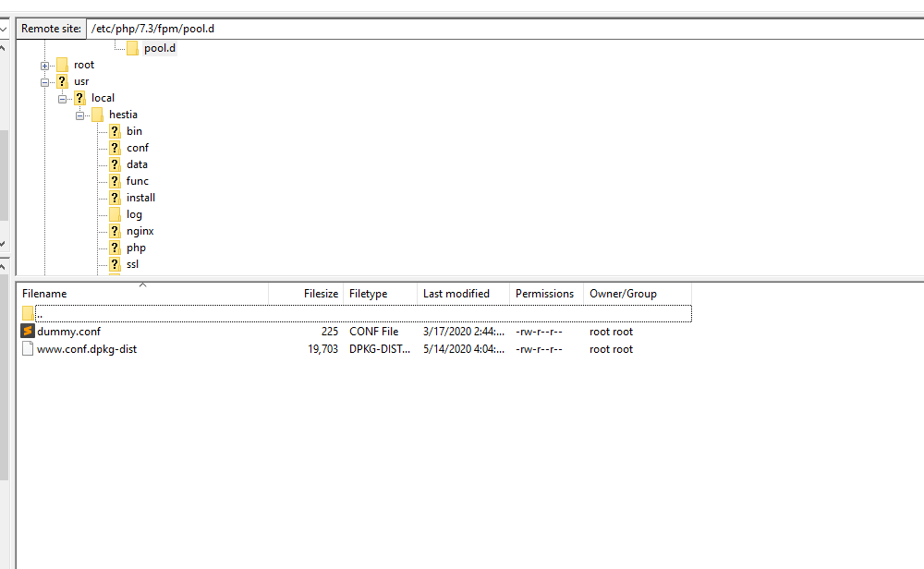Click the log folder icon

[114, 213]
